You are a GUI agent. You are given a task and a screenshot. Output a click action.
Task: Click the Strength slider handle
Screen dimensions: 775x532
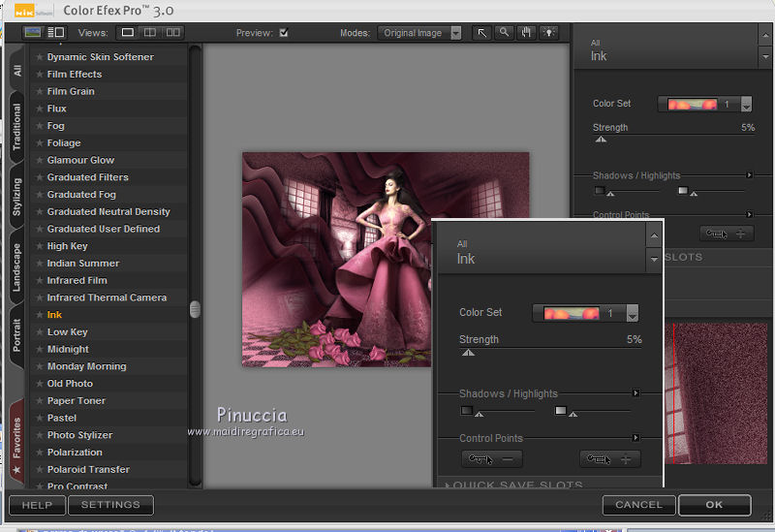click(468, 353)
